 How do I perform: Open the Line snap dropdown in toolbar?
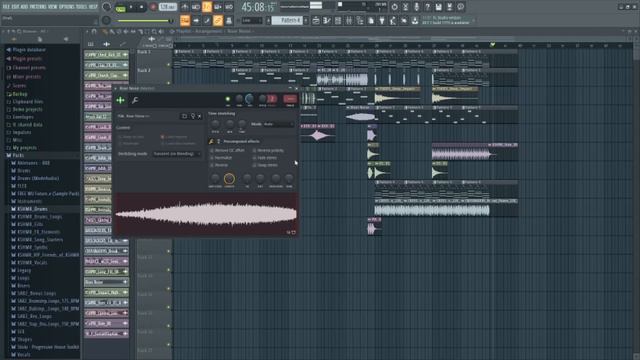(251, 20)
